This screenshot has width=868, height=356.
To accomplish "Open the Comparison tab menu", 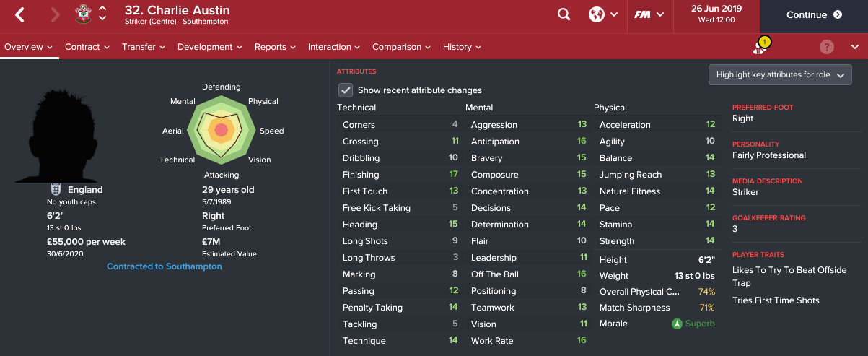I will point(402,47).
